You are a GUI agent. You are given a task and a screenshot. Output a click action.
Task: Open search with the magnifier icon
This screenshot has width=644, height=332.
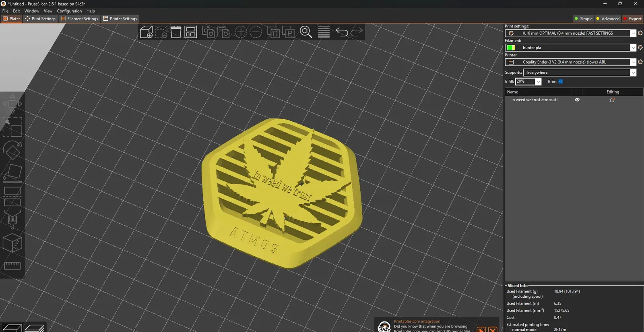(x=306, y=32)
